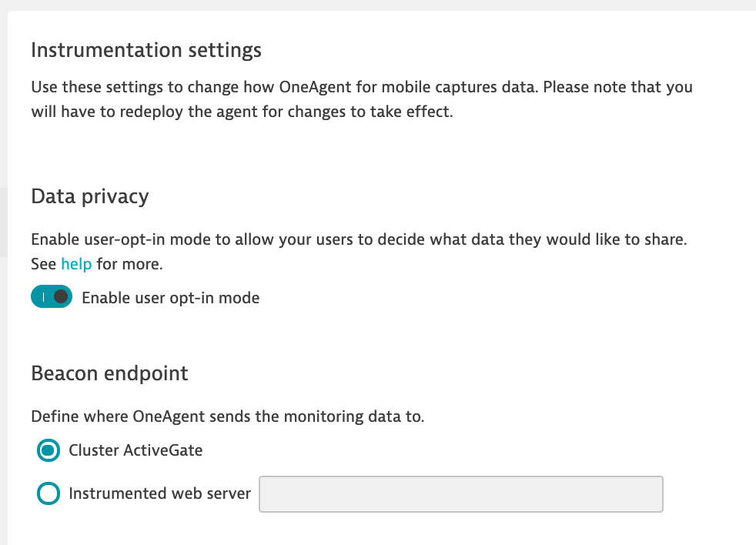
Task: Select the Instrumented web server radio button
Action: pos(49,493)
